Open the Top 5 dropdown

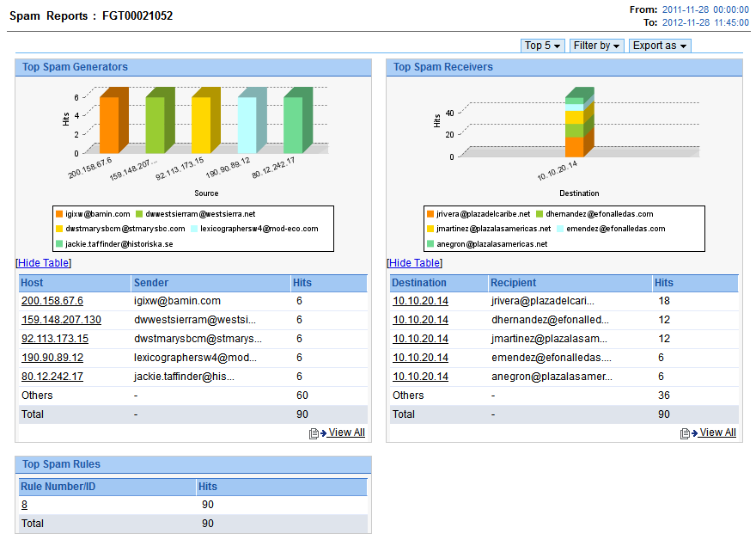click(542, 46)
